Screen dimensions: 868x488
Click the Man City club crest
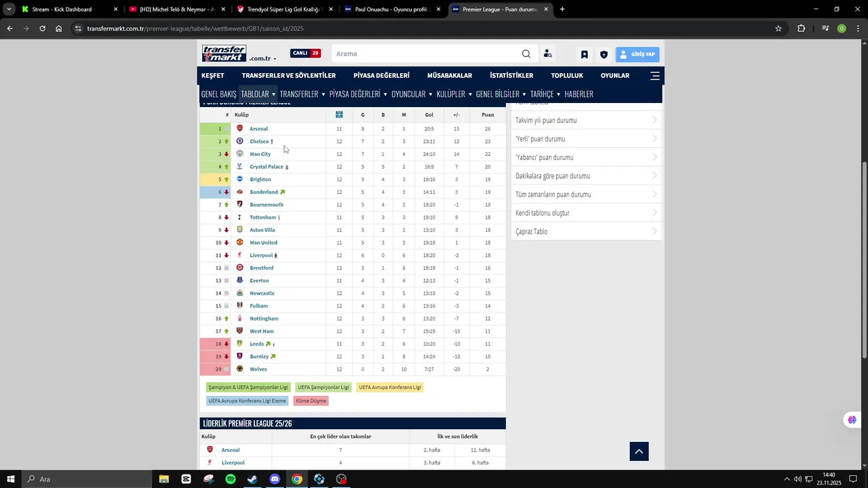pyautogui.click(x=239, y=154)
